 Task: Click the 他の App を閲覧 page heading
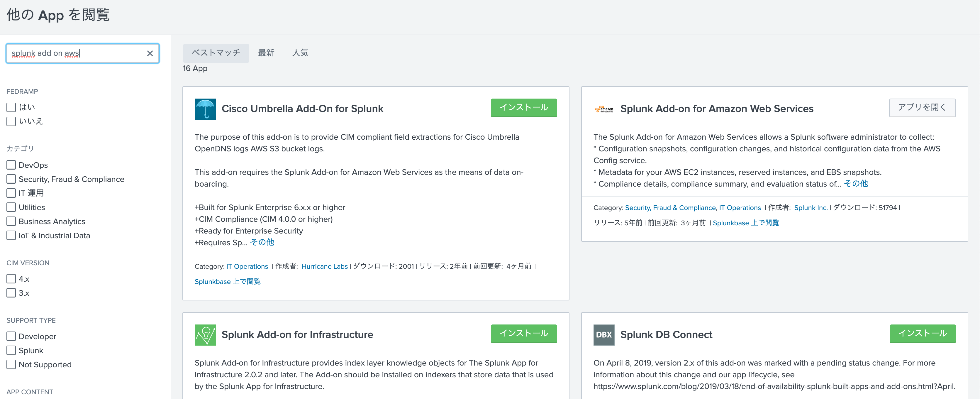click(x=58, y=15)
